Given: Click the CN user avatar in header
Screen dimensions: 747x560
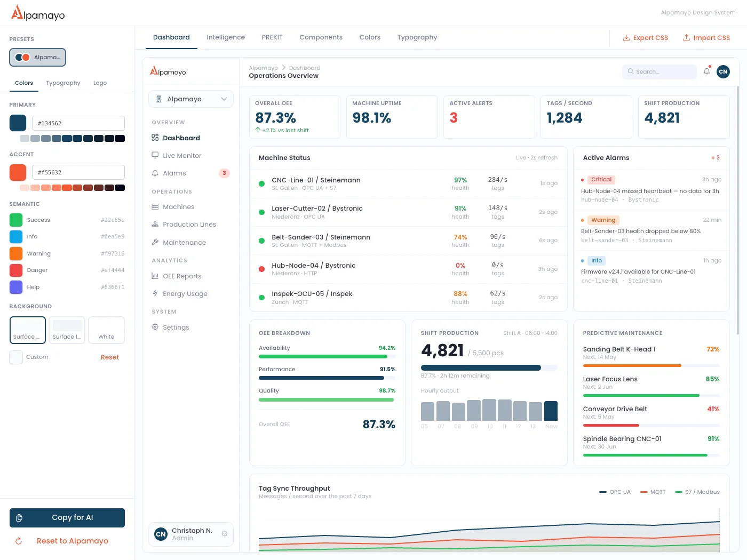Looking at the screenshot, I should [723, 71].
